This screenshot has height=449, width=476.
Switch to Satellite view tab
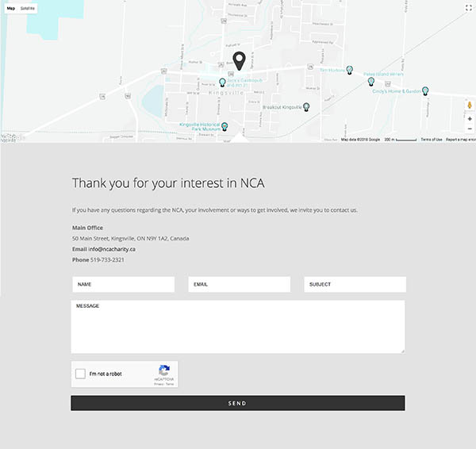coord(28,8)
